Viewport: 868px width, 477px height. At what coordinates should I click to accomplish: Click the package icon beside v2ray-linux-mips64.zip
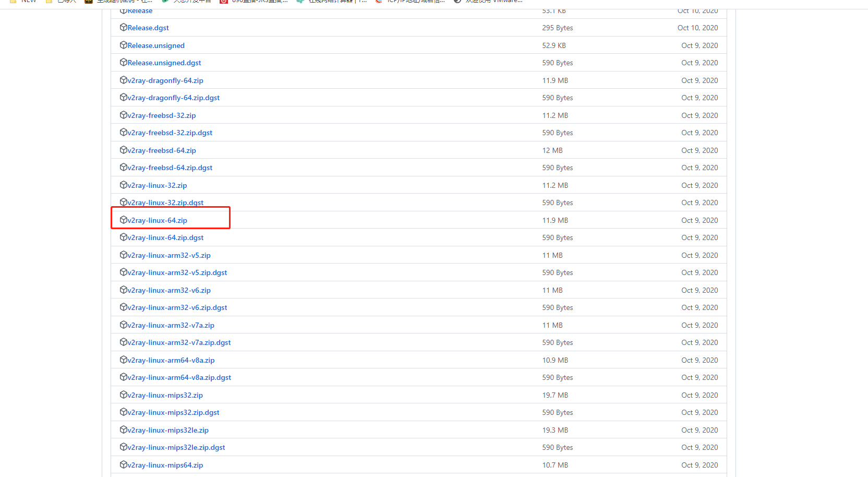pos(124,464)
